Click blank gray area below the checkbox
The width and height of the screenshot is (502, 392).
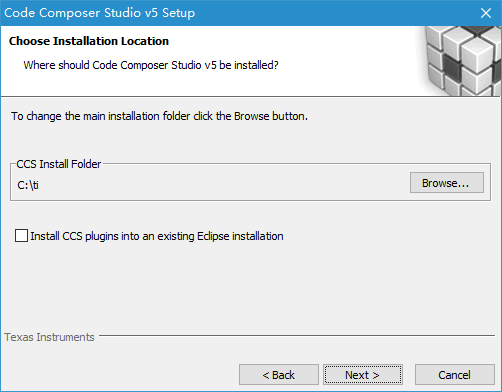(250, 287)
